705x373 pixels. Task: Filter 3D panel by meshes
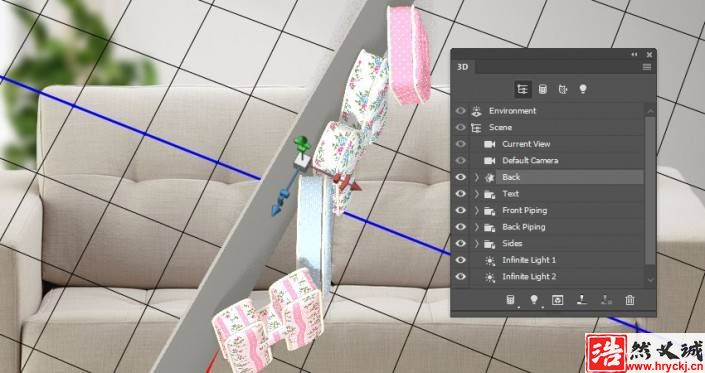point(543,89)
